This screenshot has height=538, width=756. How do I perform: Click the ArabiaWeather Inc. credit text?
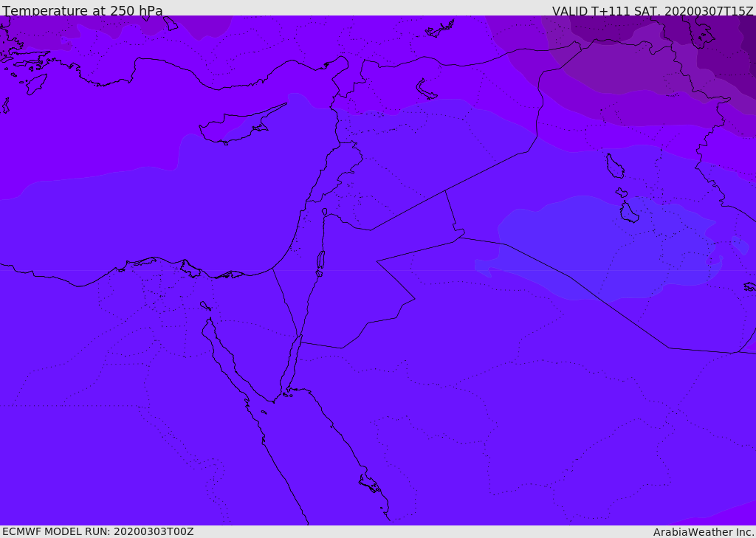coord(704,532)
